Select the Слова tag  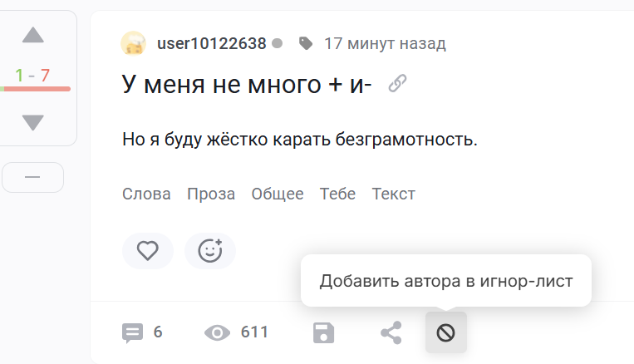pos(146,194)
